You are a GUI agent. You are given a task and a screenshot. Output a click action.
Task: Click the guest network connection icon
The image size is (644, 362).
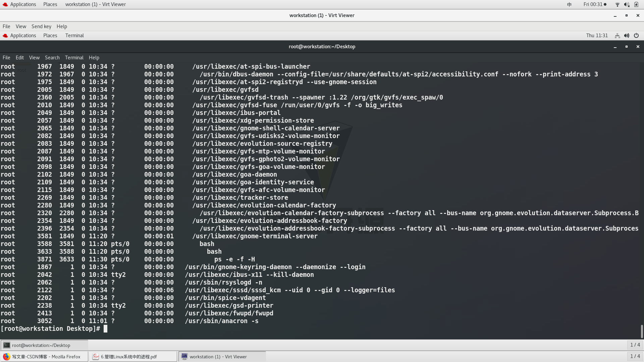[617, 36]
